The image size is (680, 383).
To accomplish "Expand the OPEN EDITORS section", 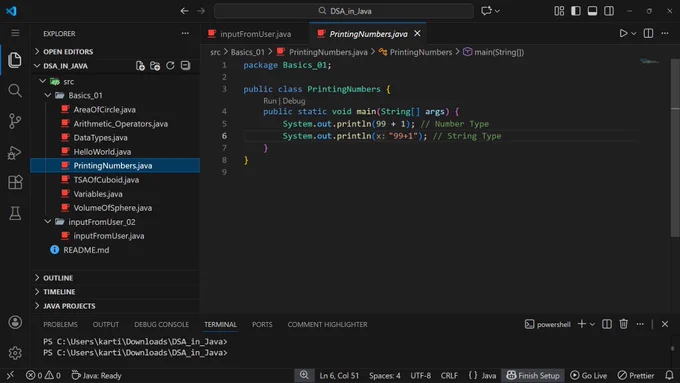I will click(x=37, y=51).
